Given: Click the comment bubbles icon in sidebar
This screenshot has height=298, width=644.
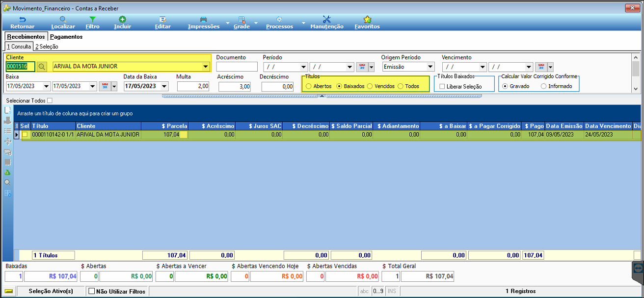Looking at the screenshot, I should pyautogui.click(x=7, y=151).
